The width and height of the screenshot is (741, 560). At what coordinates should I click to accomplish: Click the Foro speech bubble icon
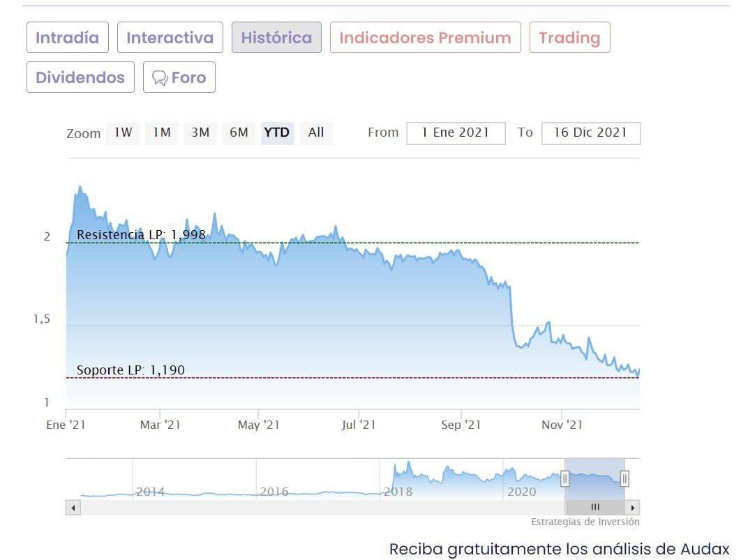coord(160,78)
